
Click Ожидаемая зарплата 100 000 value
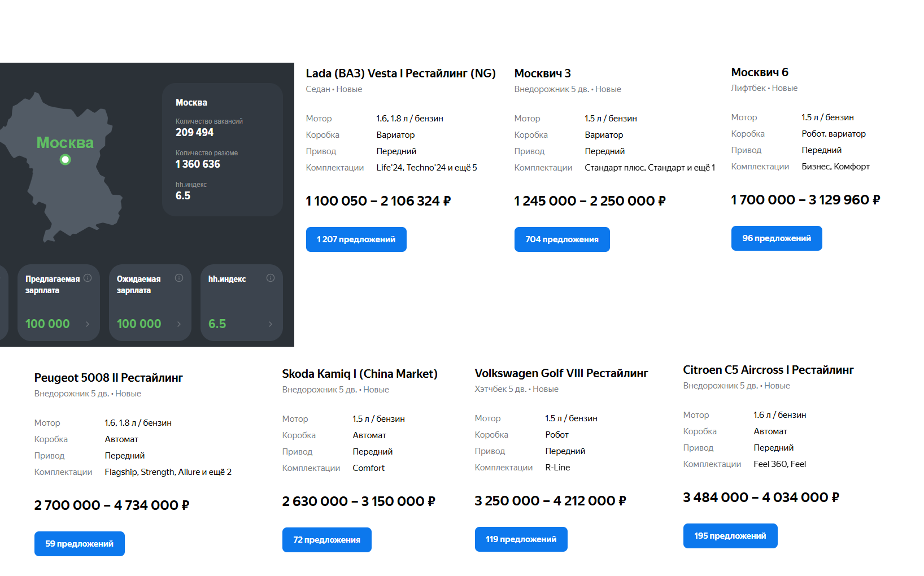[139, 324]
